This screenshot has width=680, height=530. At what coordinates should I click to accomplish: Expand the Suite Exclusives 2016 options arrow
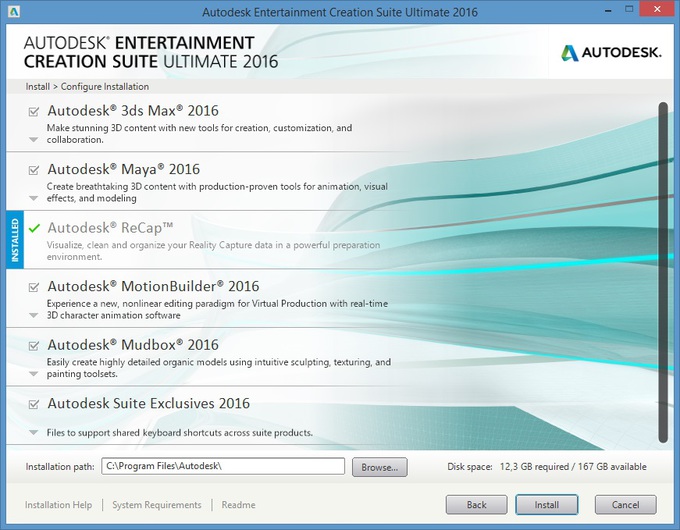coord(33,432)
